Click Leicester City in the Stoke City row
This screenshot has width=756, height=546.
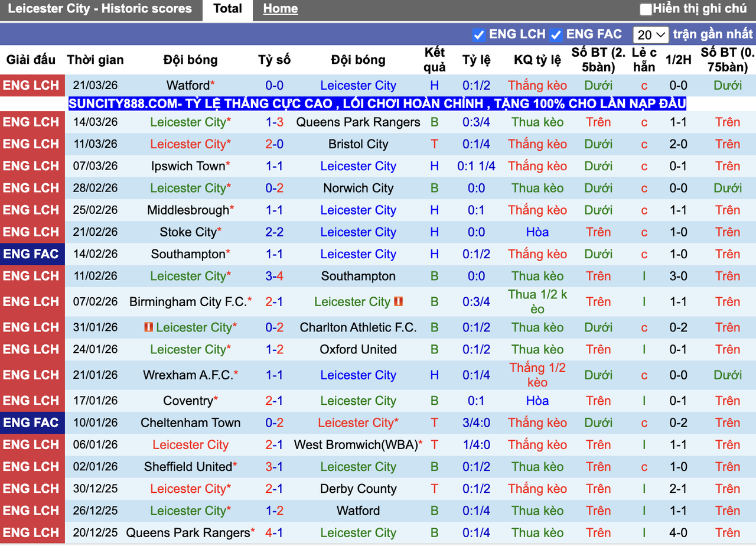tap(358, 232)
